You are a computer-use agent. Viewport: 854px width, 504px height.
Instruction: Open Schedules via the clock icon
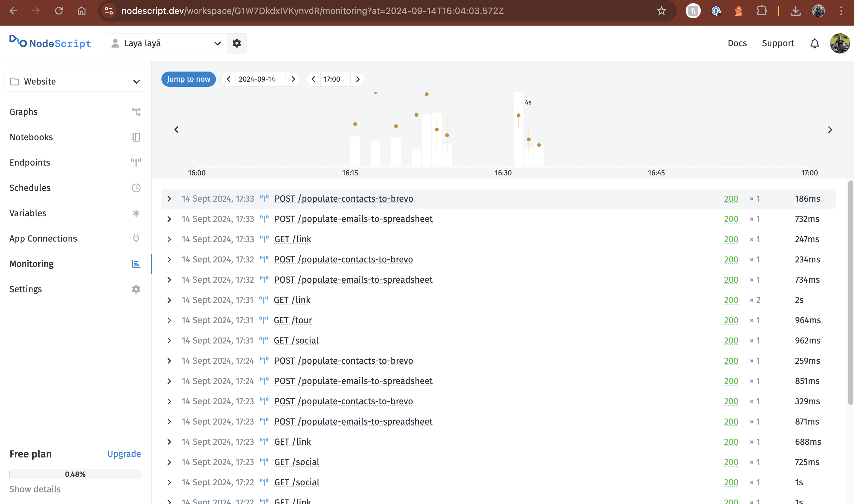[x=136, y=187]
